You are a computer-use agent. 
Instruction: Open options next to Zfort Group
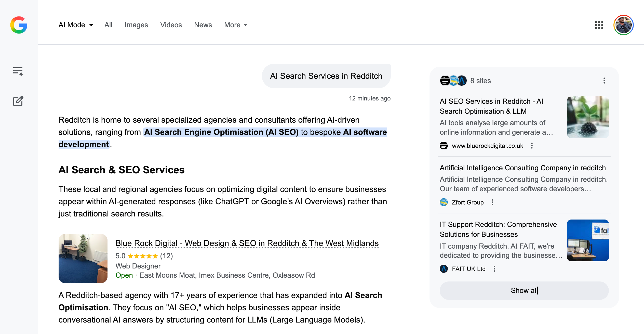492,202
